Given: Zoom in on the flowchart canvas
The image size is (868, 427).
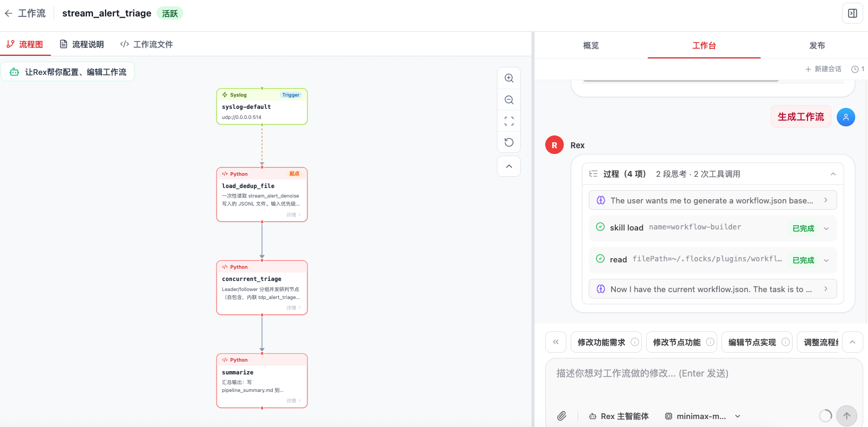Looking at the screenshot, I should tap(509, 78).
